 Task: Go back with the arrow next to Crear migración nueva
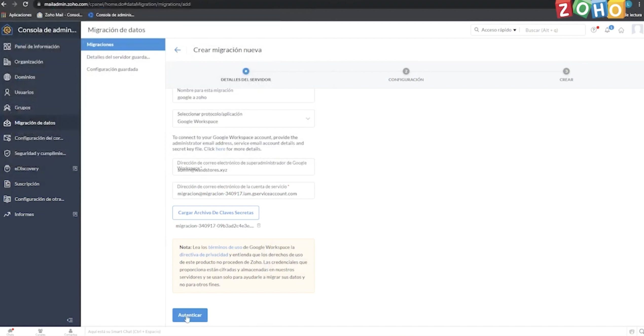[177, 50]
